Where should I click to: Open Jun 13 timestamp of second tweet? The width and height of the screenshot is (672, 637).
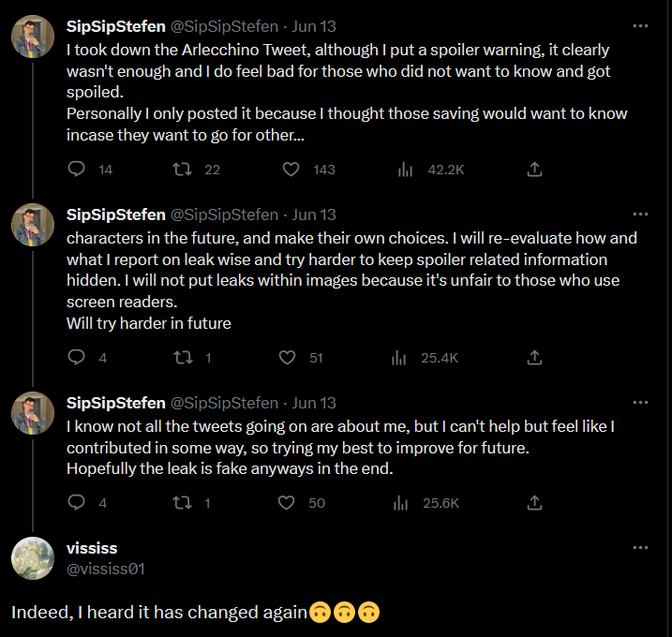[x=314, y=215]
